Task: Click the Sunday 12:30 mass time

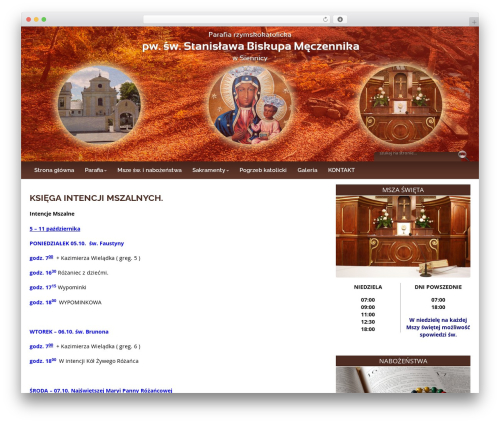Action: click(368, 322)
